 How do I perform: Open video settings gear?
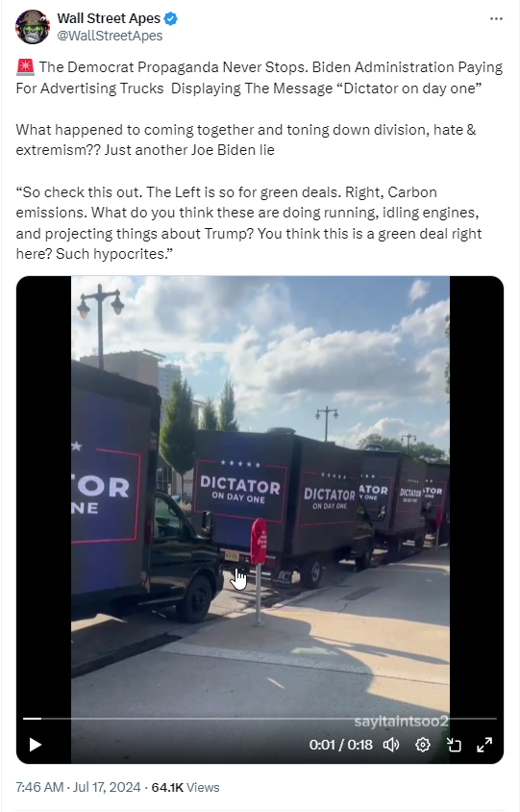coord(423,745)
